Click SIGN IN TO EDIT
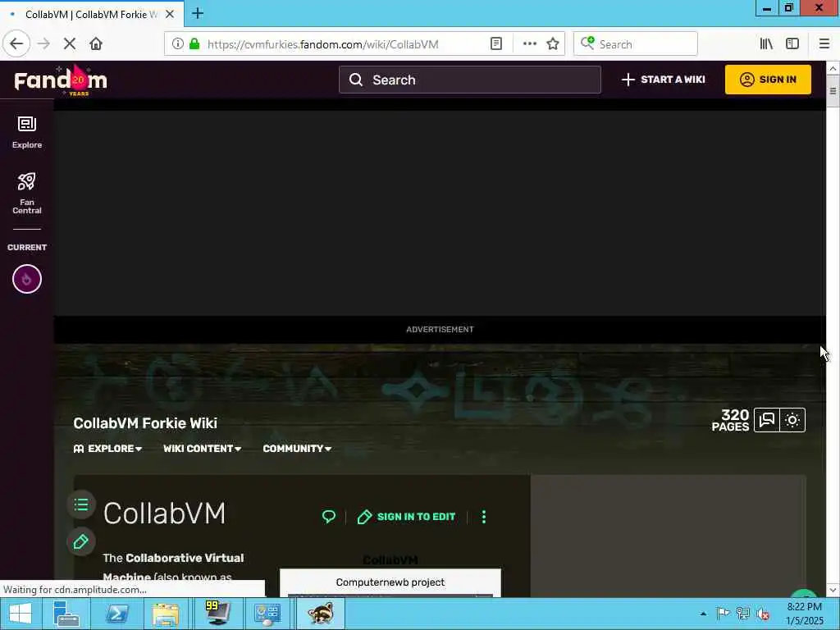The width and height of the screenshot is (840, 630). 407,517
